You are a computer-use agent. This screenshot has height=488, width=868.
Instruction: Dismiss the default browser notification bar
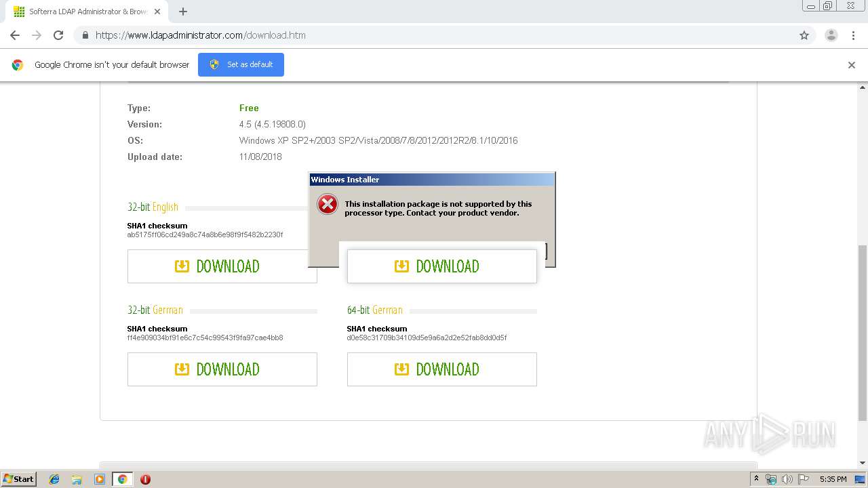tap(852, 65)
